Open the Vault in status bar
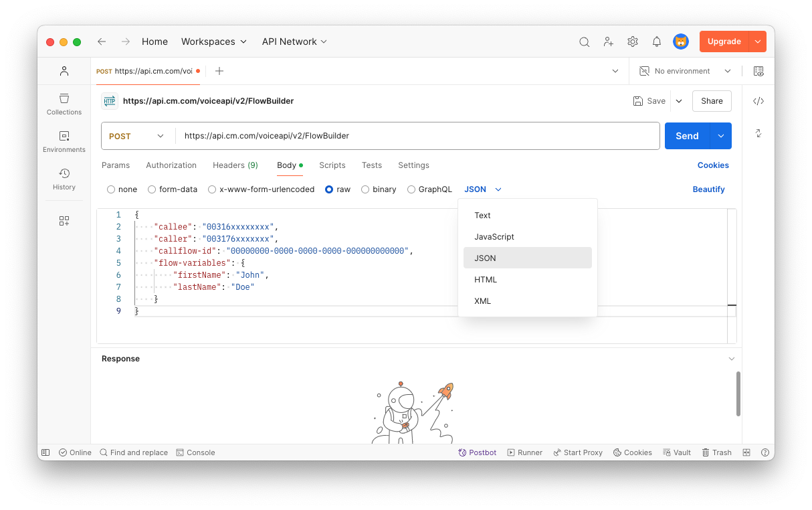 pos(678,452)
